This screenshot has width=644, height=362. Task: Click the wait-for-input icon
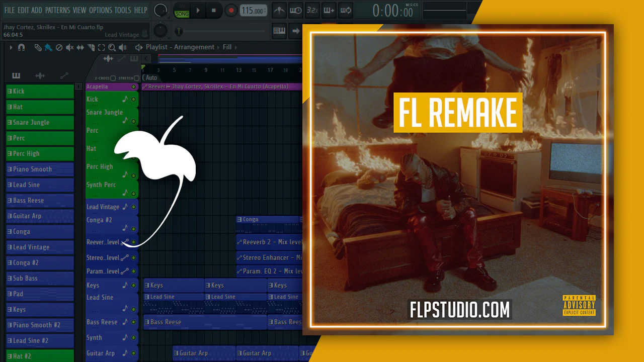(x=296, y=10)
